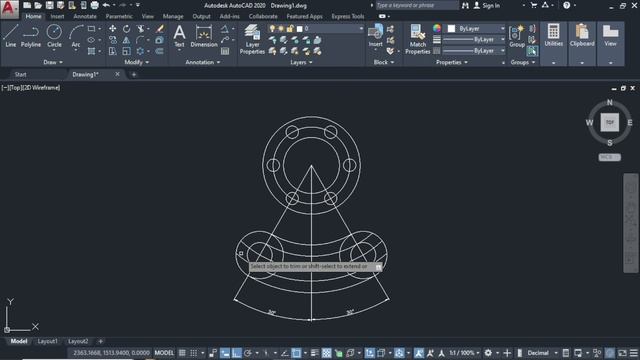Viewport: 640px width, 360px height.
Task: Activate the Fillet tool
Action: [140, 40]
